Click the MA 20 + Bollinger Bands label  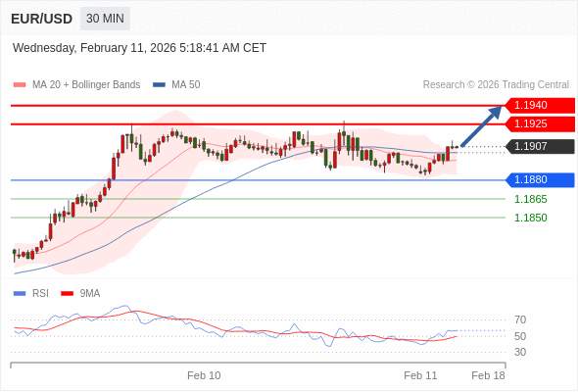point(86,85)
